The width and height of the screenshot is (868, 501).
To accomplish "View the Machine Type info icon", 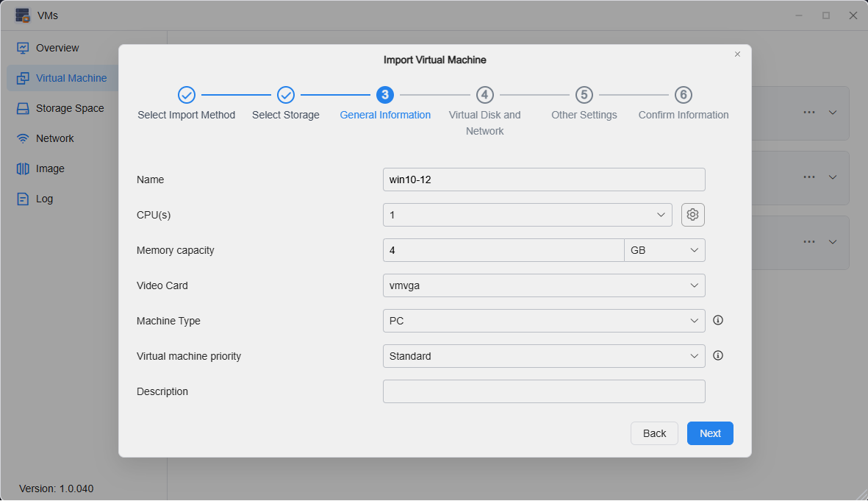I will (x=718, y=320).
